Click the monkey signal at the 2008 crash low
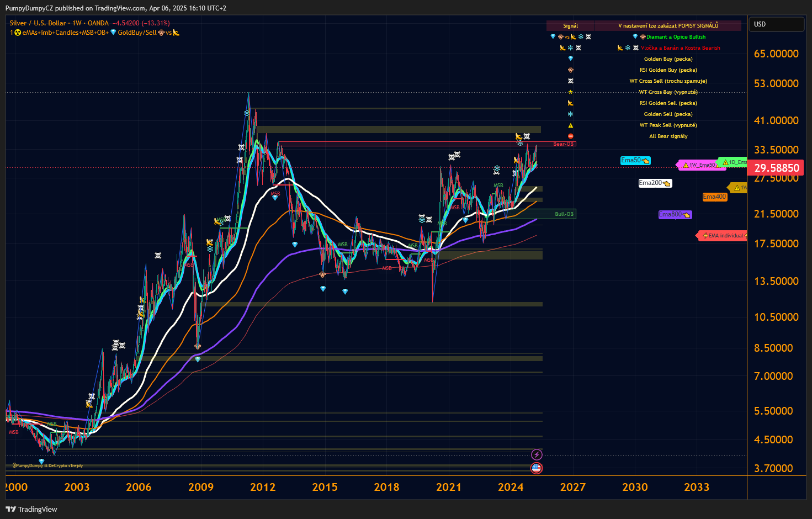The image size is (812, 519). click(x=198, y=346)
